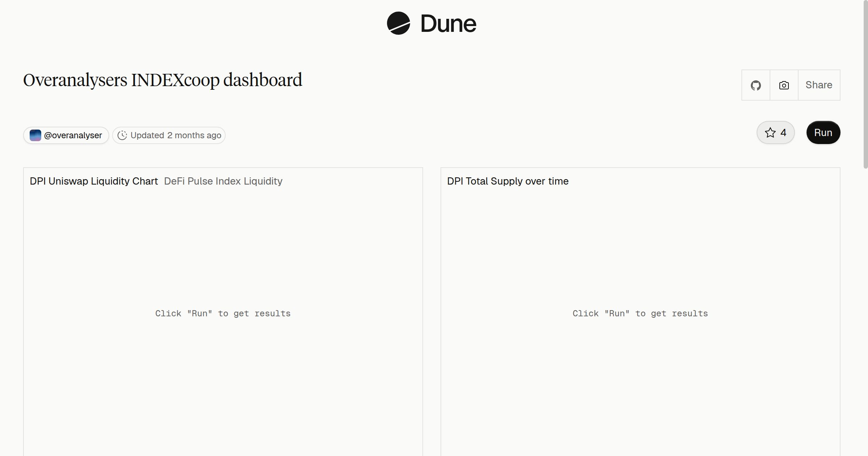Take a dashboard screenshot with camera icon
This screenshot has width=868, height=456.
click(x=784, y=85)
